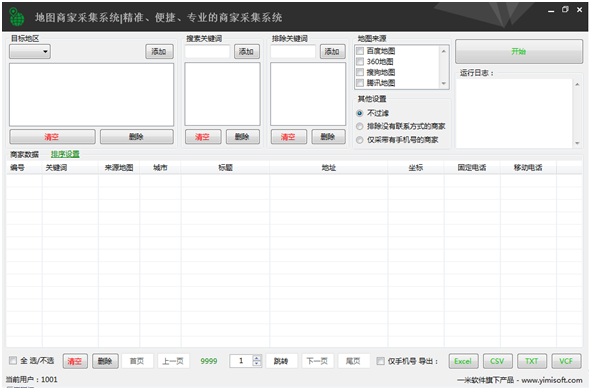Select 排除没有联系方式的商家 radio option
This screenshot has width=591, height=390.
coord(360,126)
